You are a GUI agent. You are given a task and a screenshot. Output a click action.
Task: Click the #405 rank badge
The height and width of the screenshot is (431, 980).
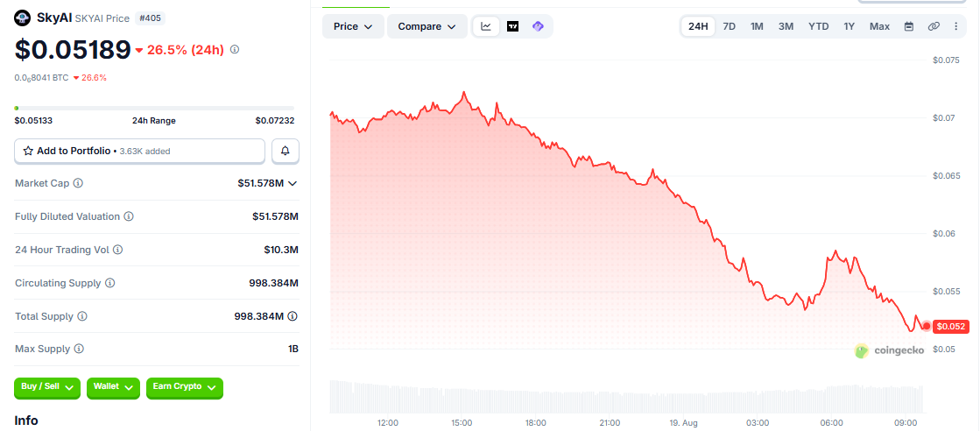tap(150, 18)
